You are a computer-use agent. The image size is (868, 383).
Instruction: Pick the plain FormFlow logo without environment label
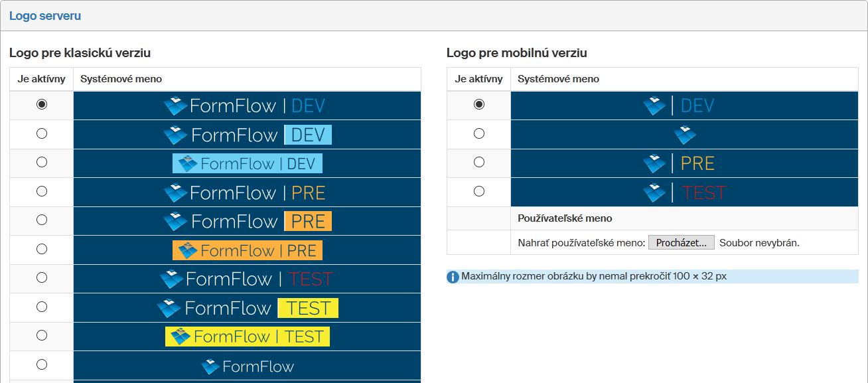(x=42, y=364)
